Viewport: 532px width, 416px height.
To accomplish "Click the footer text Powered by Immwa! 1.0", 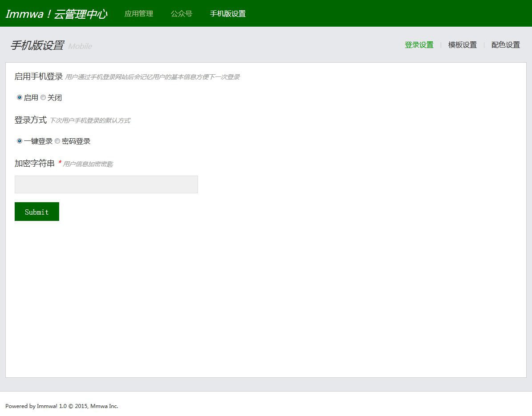I will (x=62, y=406).
